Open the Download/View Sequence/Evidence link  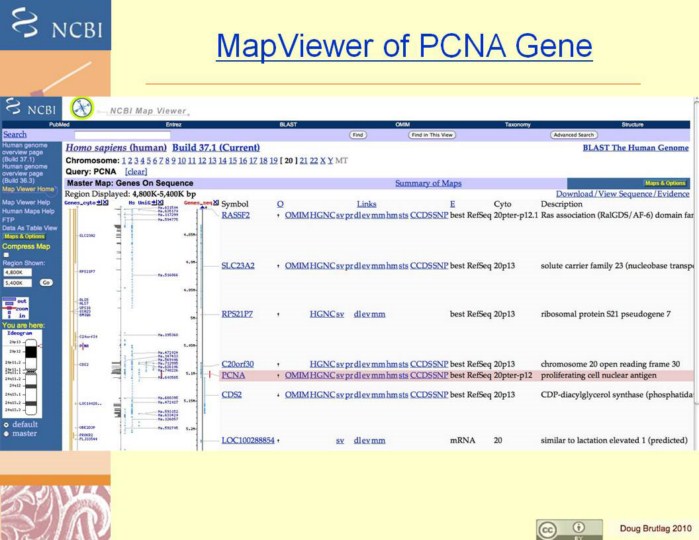[622, 194]
